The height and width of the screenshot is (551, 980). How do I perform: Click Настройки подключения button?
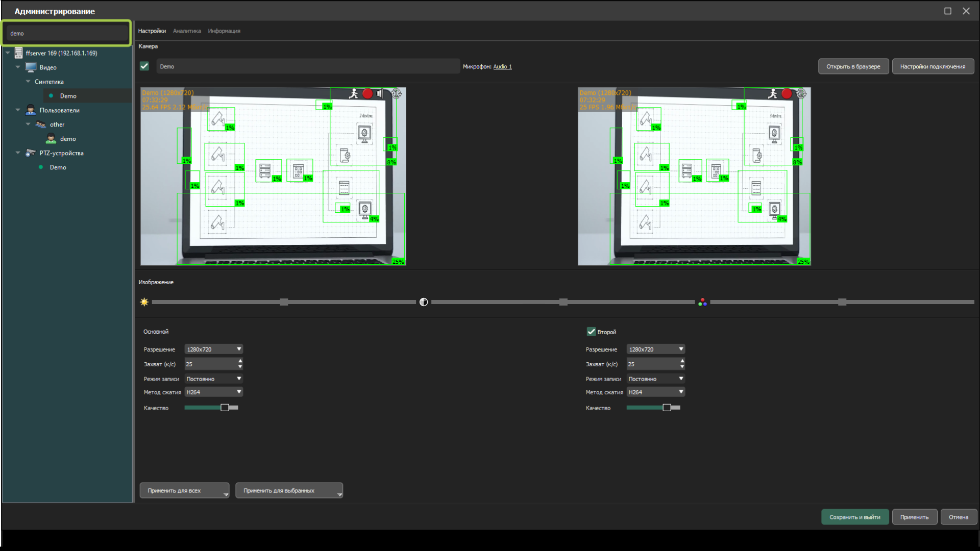(933, 66)
